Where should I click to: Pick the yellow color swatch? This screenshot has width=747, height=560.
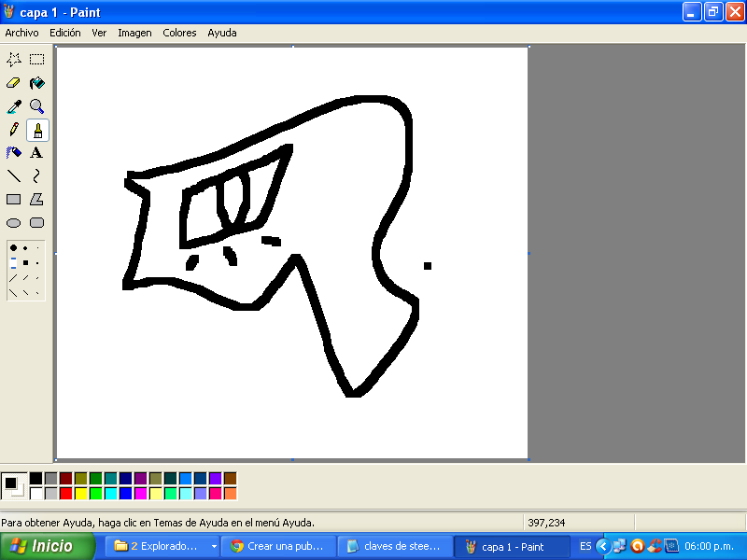coord(80,493)
